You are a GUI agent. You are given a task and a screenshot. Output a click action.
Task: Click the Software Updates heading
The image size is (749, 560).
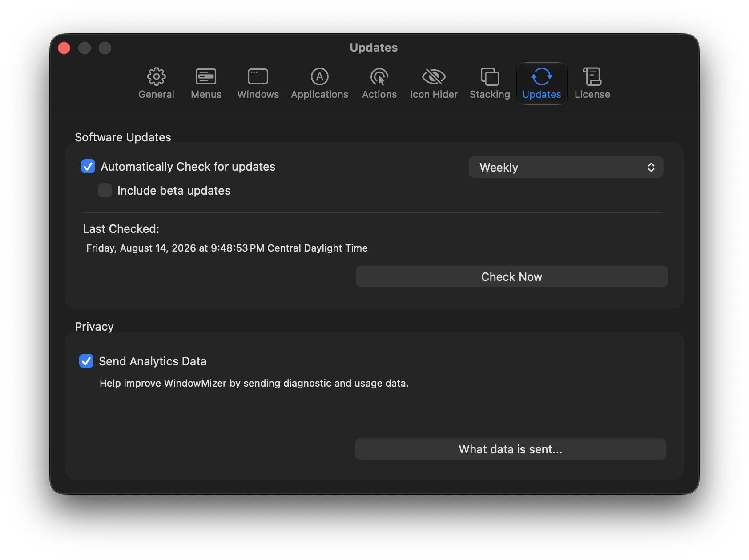tap(123, 137)
